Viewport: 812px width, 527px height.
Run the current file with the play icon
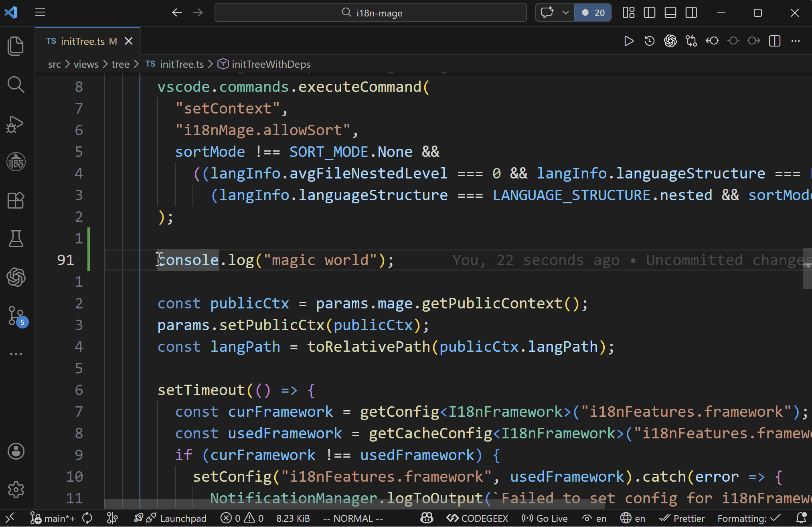(629, 41)
